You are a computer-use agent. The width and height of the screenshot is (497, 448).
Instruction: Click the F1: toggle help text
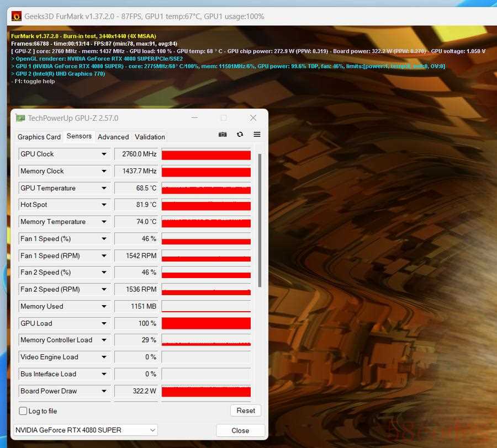pyautogui.click(x=33, y=81)
